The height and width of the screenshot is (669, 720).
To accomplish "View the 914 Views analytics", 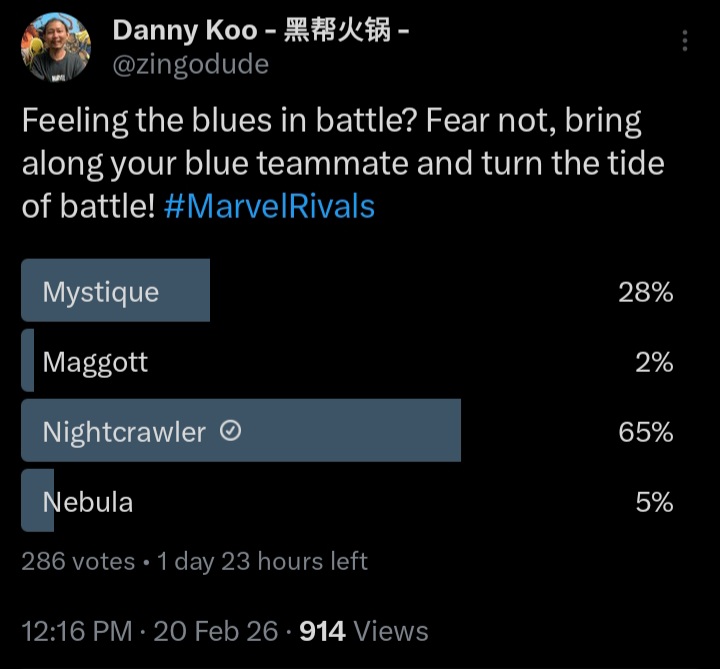I will point(364,631).
